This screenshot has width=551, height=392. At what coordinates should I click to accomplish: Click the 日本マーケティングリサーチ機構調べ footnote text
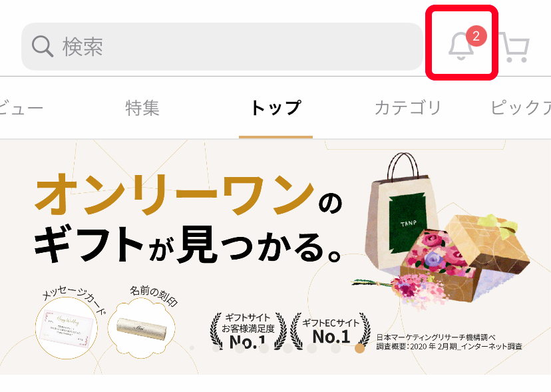tap(436, 337)
